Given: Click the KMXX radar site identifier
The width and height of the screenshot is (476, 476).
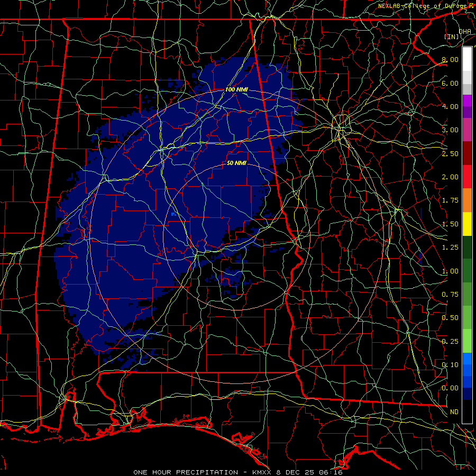Looking at the screenshot, I should pos(262,472).
